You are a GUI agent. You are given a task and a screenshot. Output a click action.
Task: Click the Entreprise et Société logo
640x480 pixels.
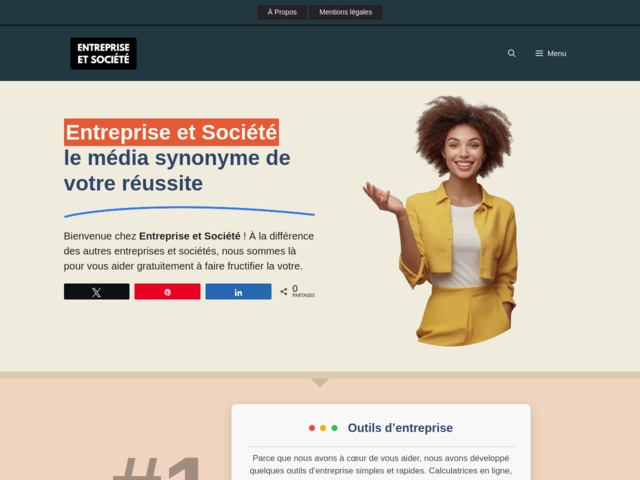coord(103,53)
